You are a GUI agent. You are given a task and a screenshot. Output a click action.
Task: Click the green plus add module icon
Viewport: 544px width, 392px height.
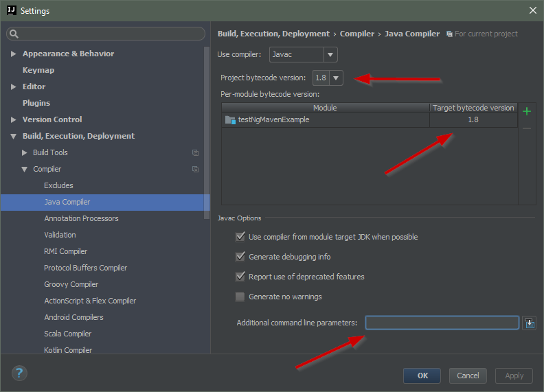tap(527, 111)
